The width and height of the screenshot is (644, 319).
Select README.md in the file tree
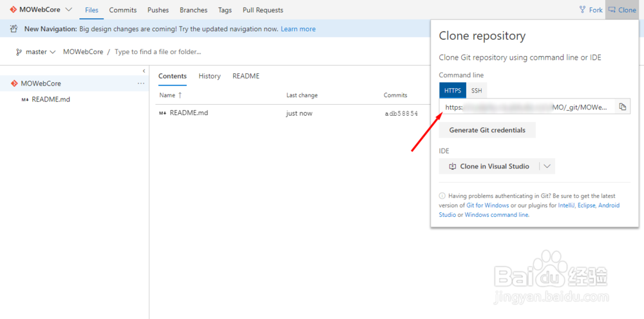point(51,99)
